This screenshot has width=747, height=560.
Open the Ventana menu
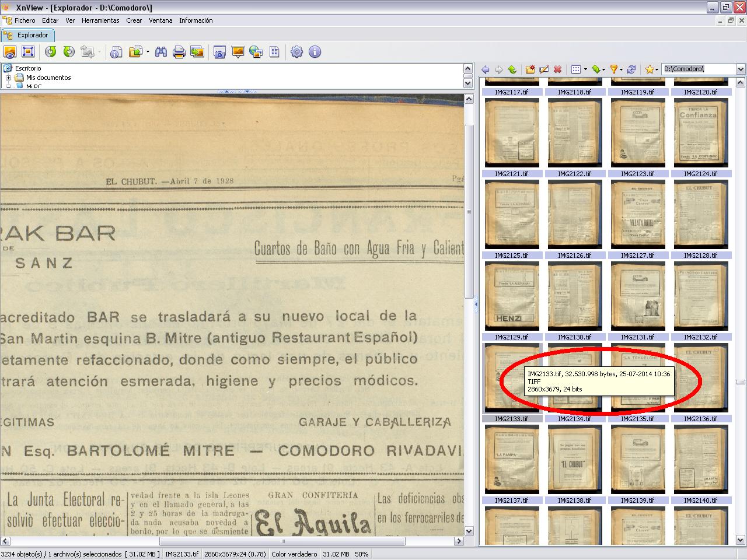pos(160,20)
